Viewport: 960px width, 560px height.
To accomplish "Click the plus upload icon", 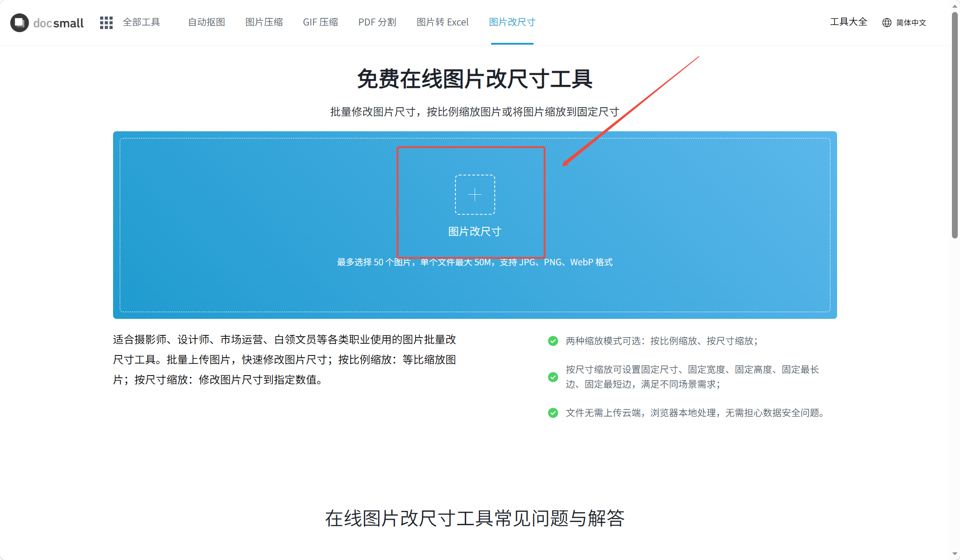I will point(475,195).
